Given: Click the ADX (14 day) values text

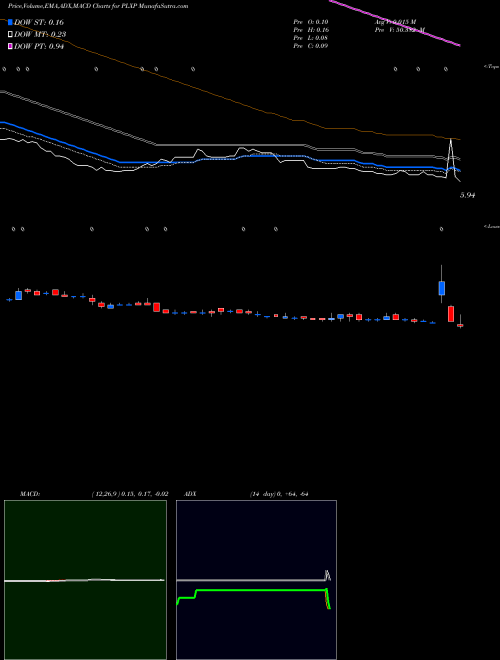Looking at the screenshot, I should 279,494.
